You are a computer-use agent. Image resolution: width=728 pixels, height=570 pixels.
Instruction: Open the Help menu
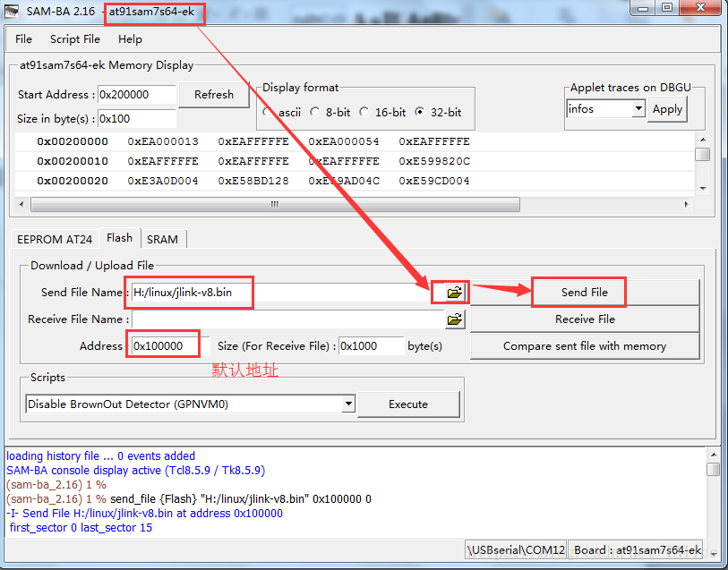click(130, 39)
